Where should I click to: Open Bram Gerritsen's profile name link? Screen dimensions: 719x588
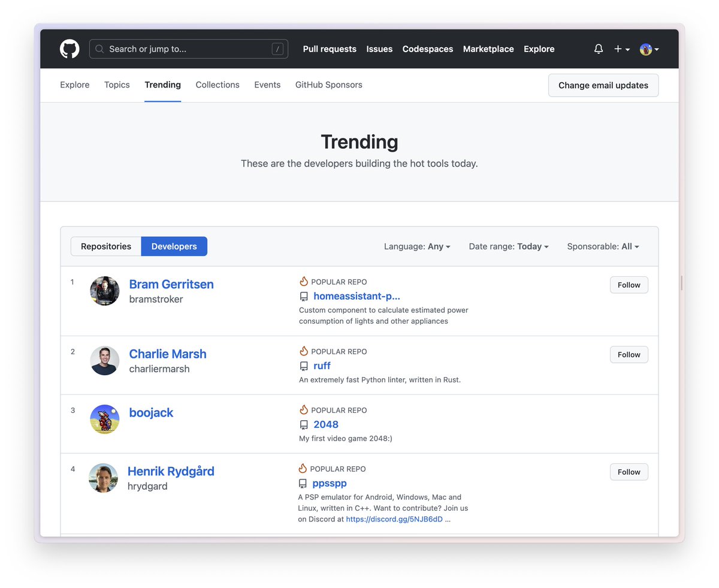click(x=171, y=284)
